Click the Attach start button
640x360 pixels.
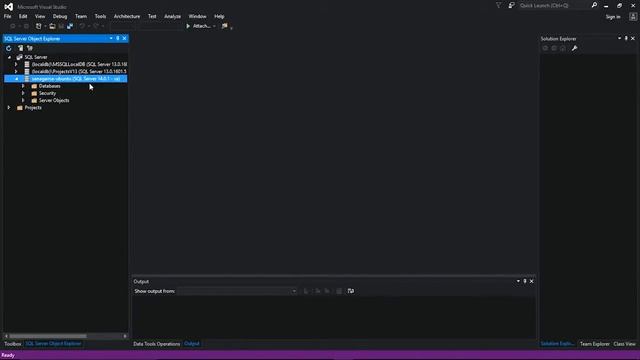198,26
